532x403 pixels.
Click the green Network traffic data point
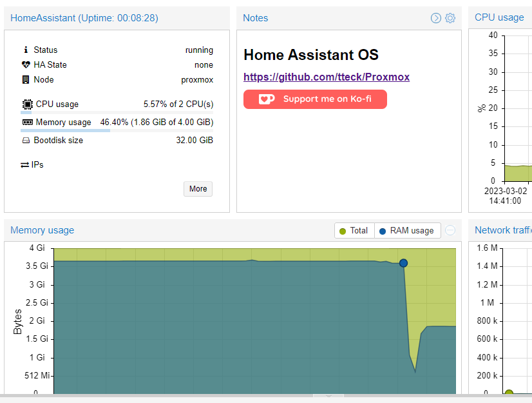click(x=509, y=393)
